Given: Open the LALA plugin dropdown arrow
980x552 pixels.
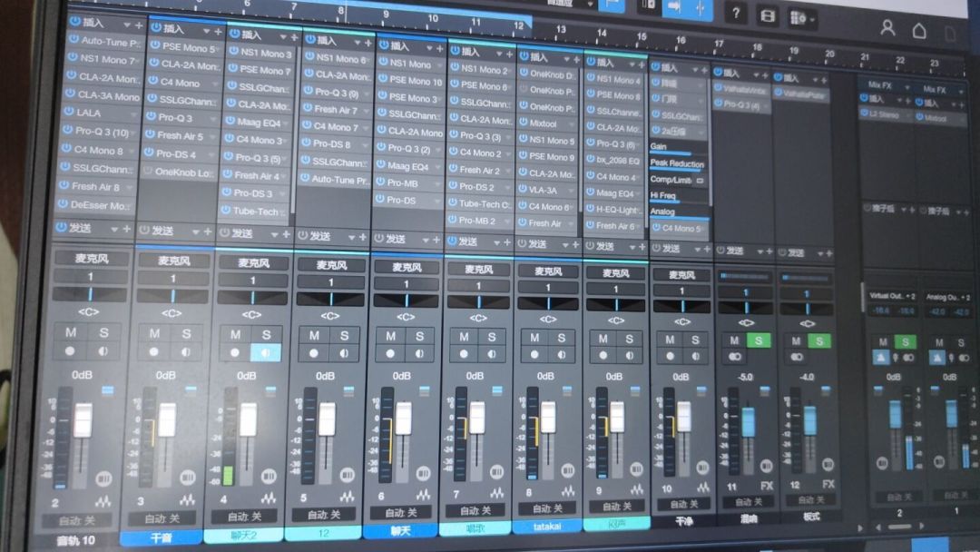Looking at the screenshot, I should coord(133,115).
